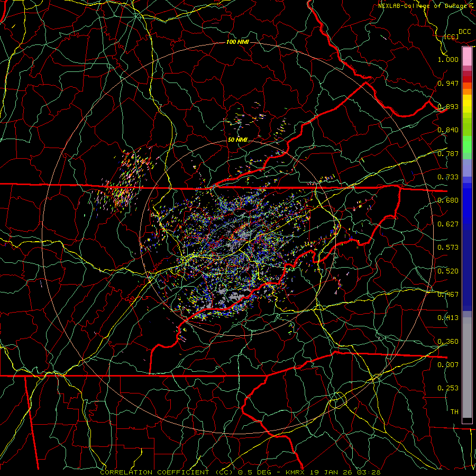The height and width of the screenshot is (476, 476).
Task: Select the 0.787 scale value
Action: [448, 153]
